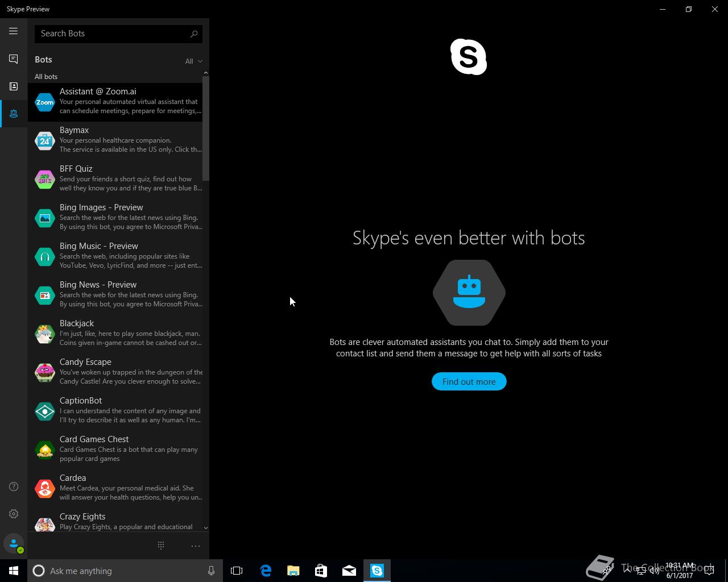Screen dimensions: 728x582
Task: Expand the All bots filter dropdown
Action: [x=193, y=61]
